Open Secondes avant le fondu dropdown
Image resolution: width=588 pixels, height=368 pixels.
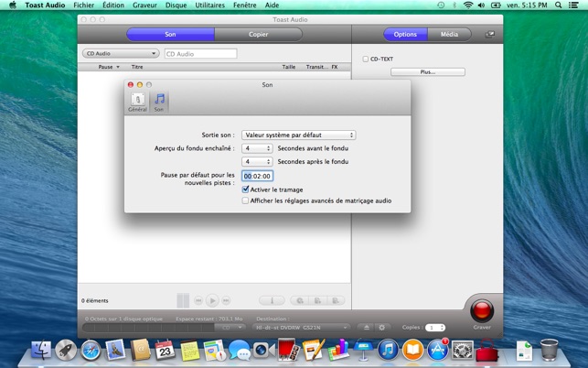tap(257, 148)
